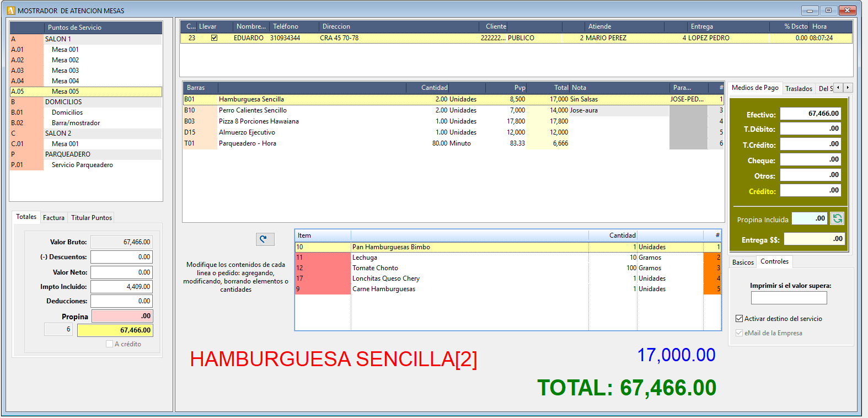The image size is (868, 418).
Task: Check the A crédito checkbox
Action: [x=109, y=344]
